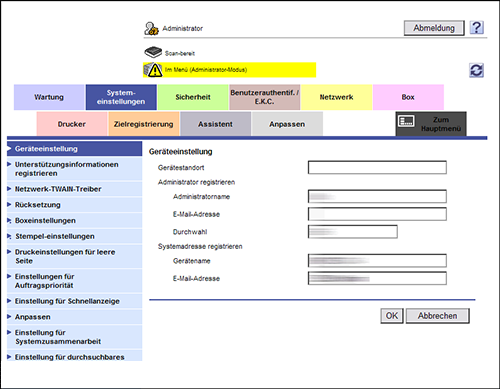This screenshot has width=500, height=389.
Task: Switch to the Sicherheit tab
Action: (193, 97)
